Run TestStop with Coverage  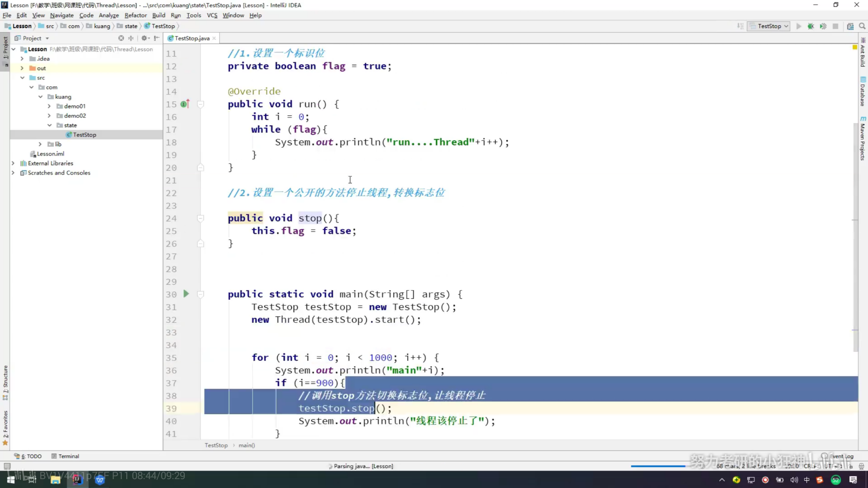click(x=823, y=26)
